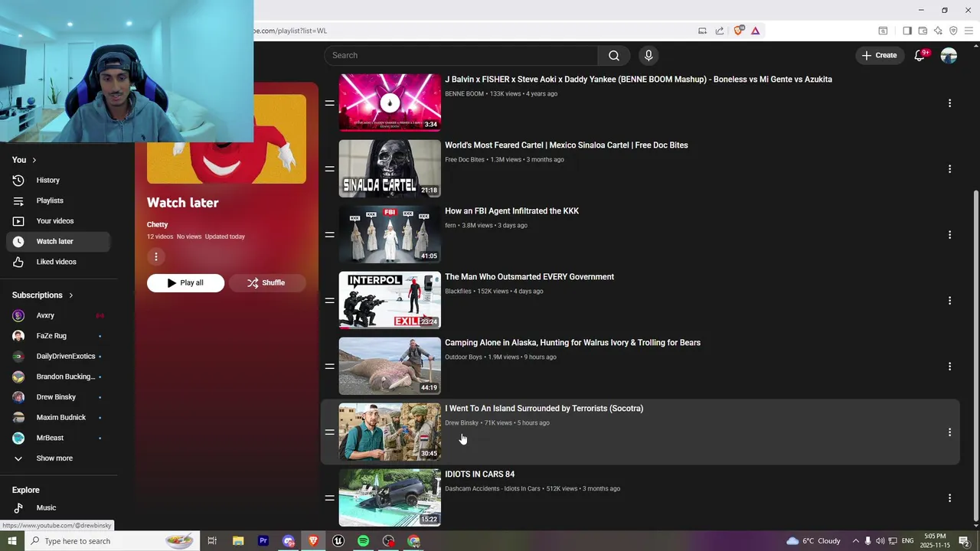The width and height of the screenshot is (980, 551).
Task: Open options menu for J Balvin mashup video
Action: [x=949, y=103]
